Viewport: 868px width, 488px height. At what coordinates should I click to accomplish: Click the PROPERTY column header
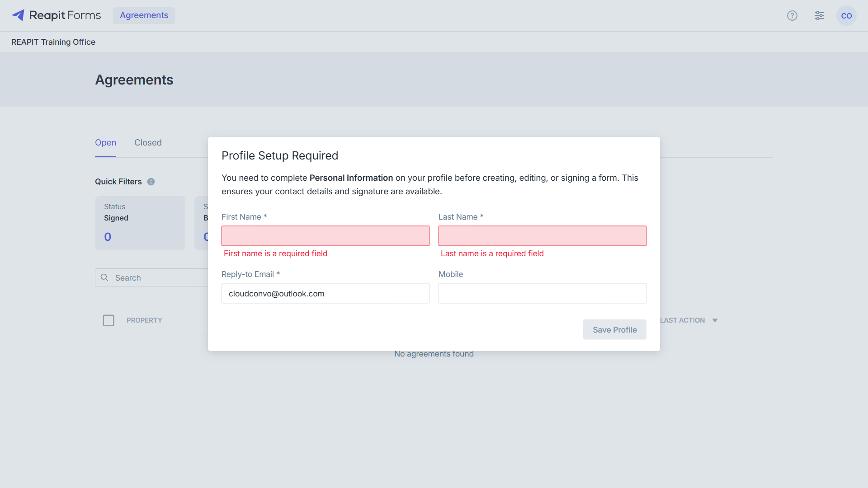pyautogui.click(x=144, y=320)
